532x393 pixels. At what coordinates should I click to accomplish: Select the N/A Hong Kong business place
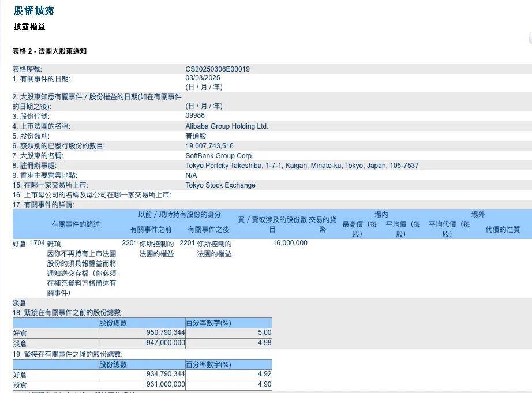[x=191, y=175]
